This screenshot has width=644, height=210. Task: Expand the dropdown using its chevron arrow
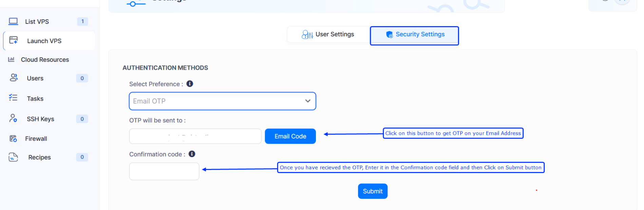point(308,101)
